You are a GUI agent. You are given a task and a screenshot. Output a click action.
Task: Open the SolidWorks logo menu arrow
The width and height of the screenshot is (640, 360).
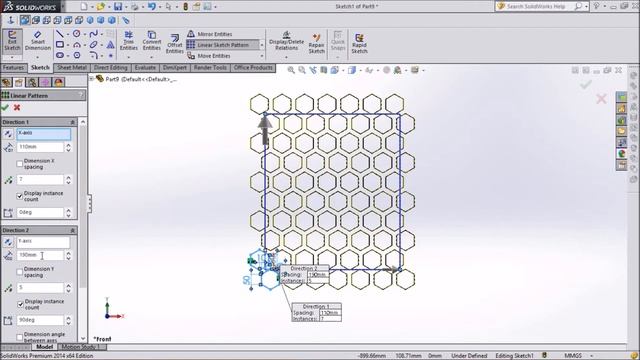pyautogui.click(x=63, y=7)
